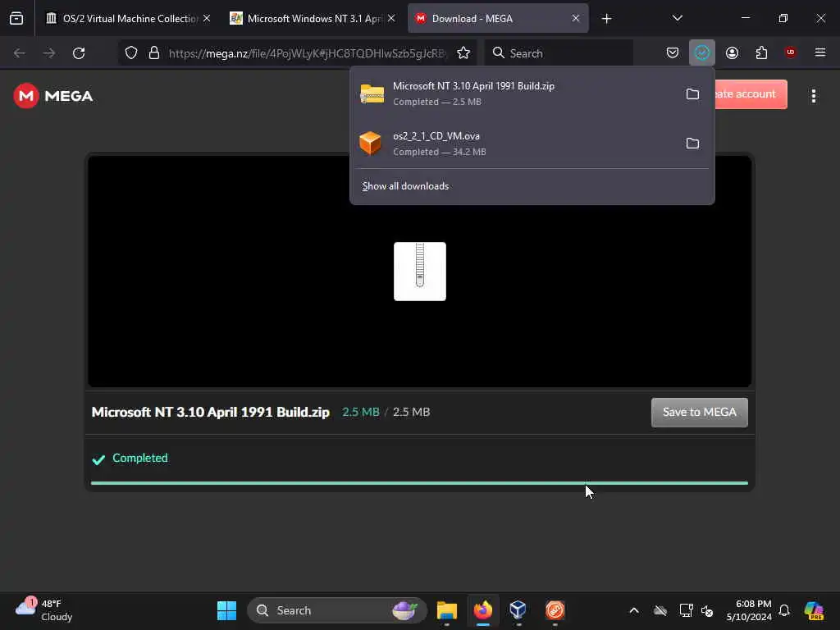Open the Extensions puzzle icon
The image size is (840, 630).
(x=761, y=52)
